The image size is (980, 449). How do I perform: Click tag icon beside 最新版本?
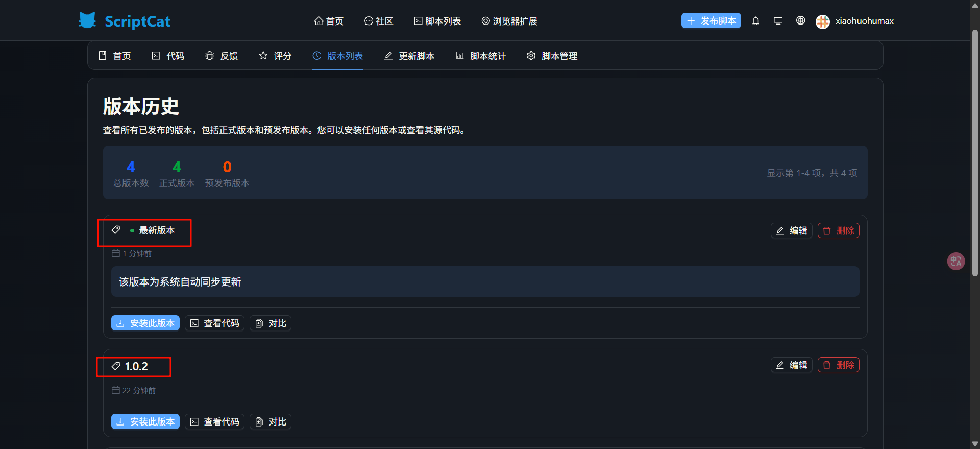(116, 230)
